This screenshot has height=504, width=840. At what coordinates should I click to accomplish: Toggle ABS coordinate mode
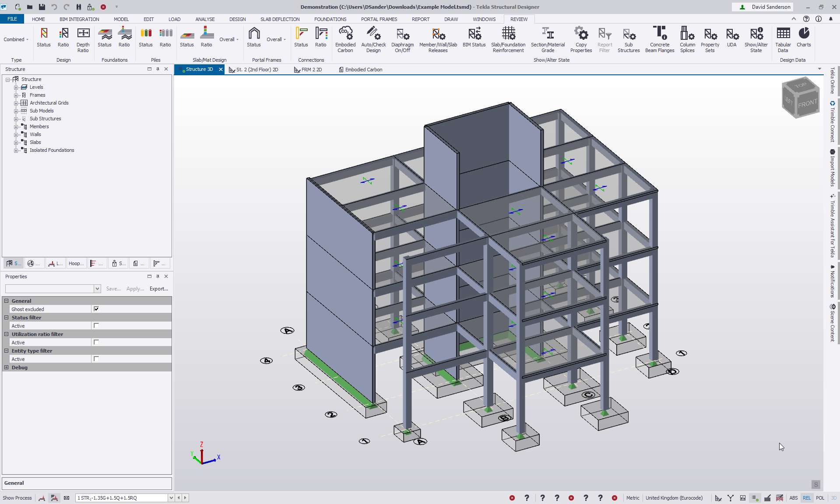click(x=793, y=498)
